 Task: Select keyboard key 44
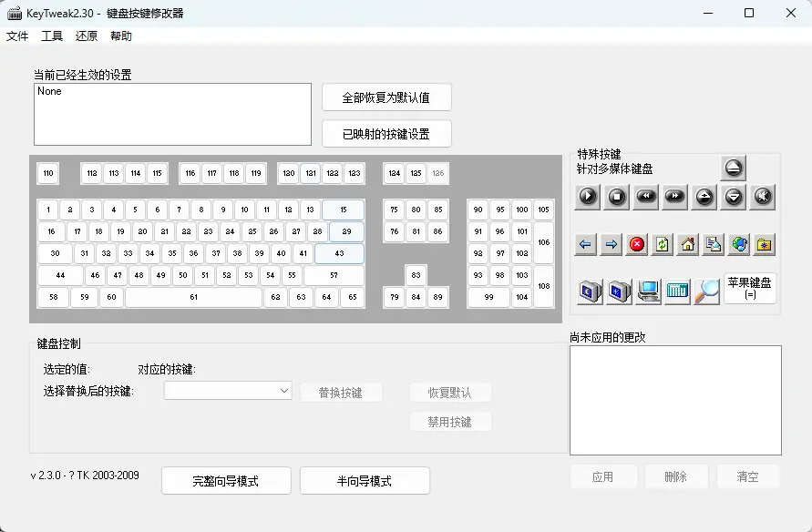tap(60, 275)
